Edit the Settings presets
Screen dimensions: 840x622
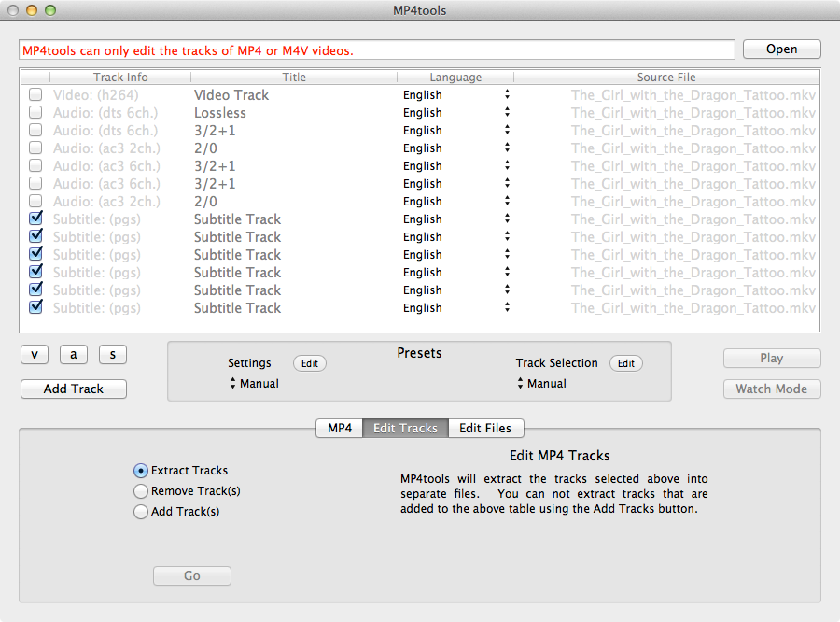tap(310, 363)
